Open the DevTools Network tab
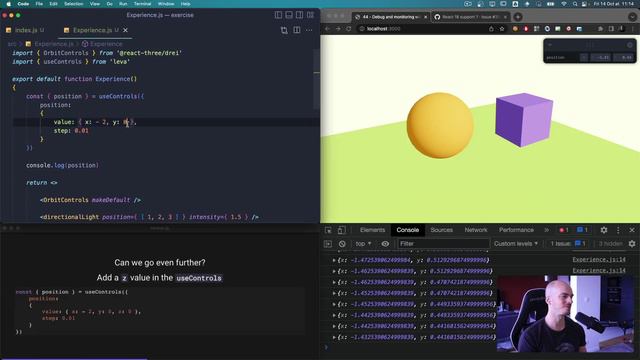Screen dimensions: 640x360 click(476, 230)
